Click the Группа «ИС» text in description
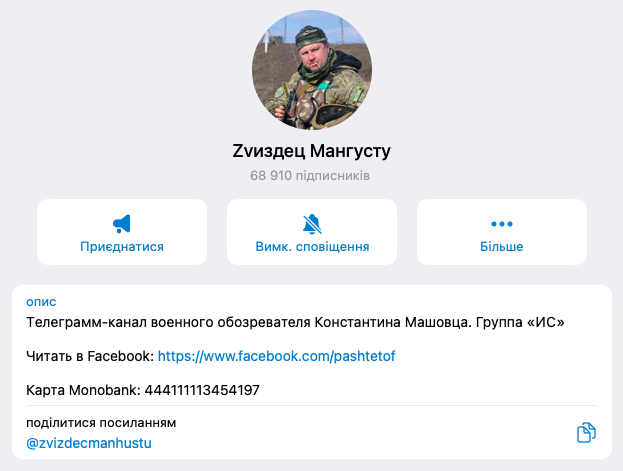 pos(520,322)
